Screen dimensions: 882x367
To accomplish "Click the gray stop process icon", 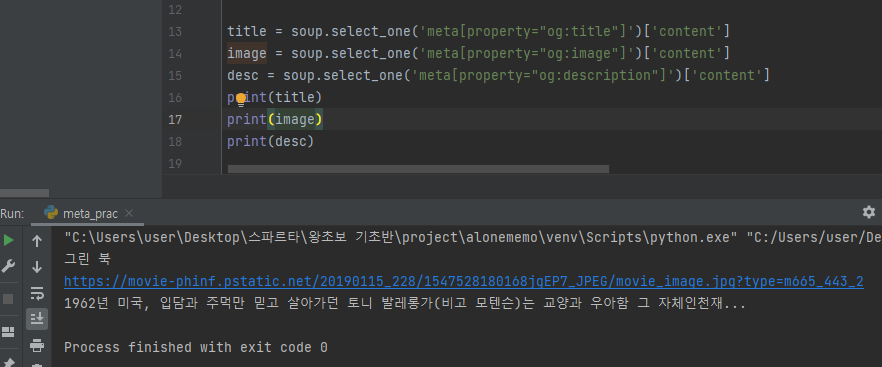I will pyautogui.click(x=8, y=299).
